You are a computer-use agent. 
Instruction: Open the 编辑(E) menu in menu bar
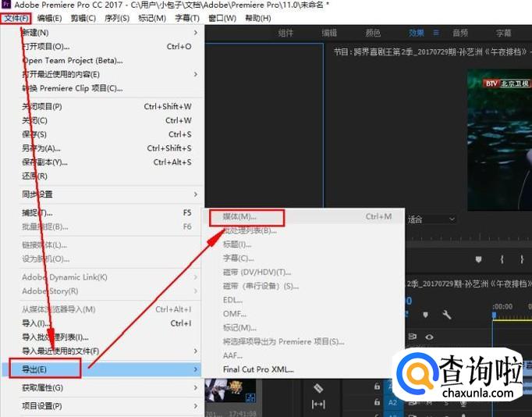click(50, 18)
